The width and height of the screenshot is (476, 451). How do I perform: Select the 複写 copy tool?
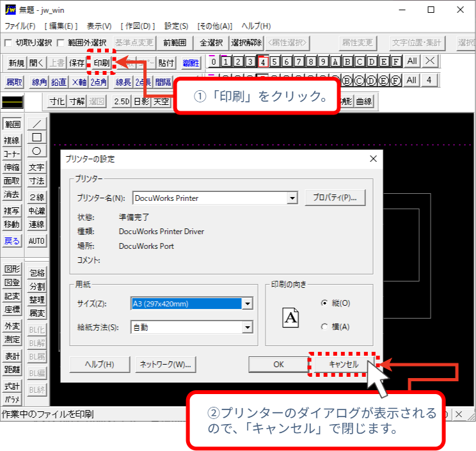(12, 210)
